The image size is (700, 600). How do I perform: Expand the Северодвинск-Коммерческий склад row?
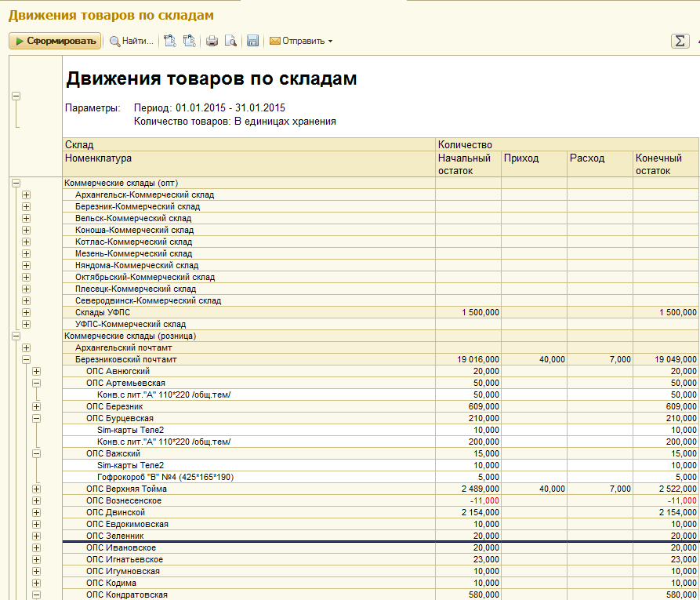tap(26, 300)
